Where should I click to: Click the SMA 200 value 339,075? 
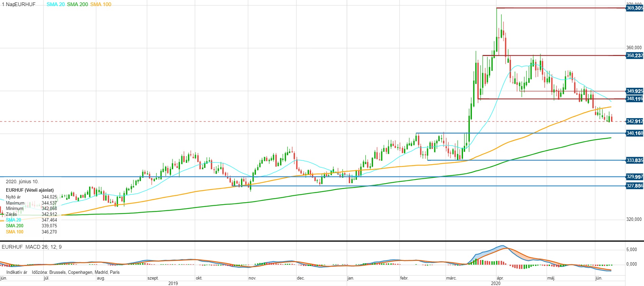pyautogui.click(x=49, y=226)
